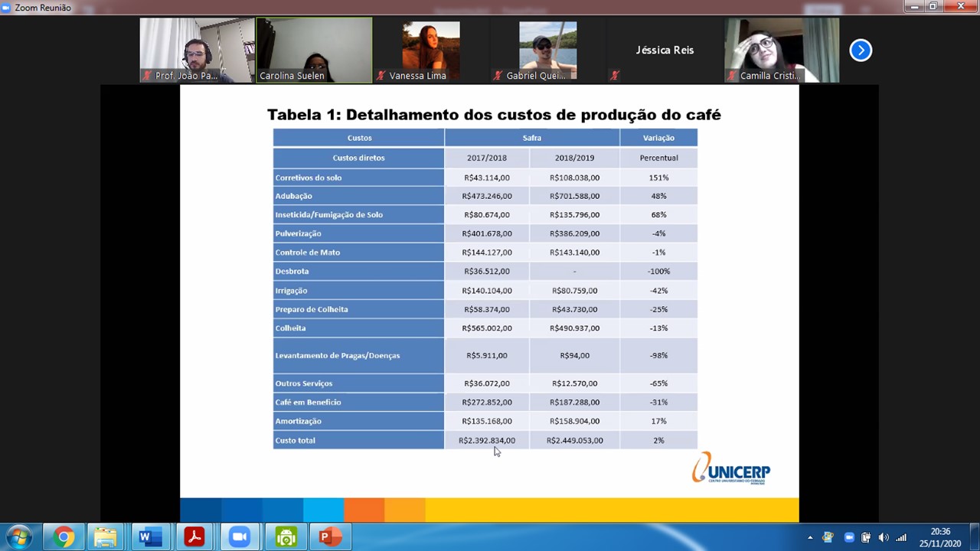Image resolution: width=980 pixels, height=551 pixels.
Task: Open the green Android app in the taskbar
Action: (286, 537)
